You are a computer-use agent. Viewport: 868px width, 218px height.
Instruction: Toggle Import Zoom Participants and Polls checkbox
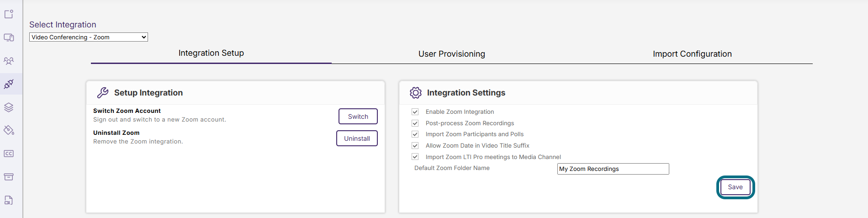click(415, 134)
